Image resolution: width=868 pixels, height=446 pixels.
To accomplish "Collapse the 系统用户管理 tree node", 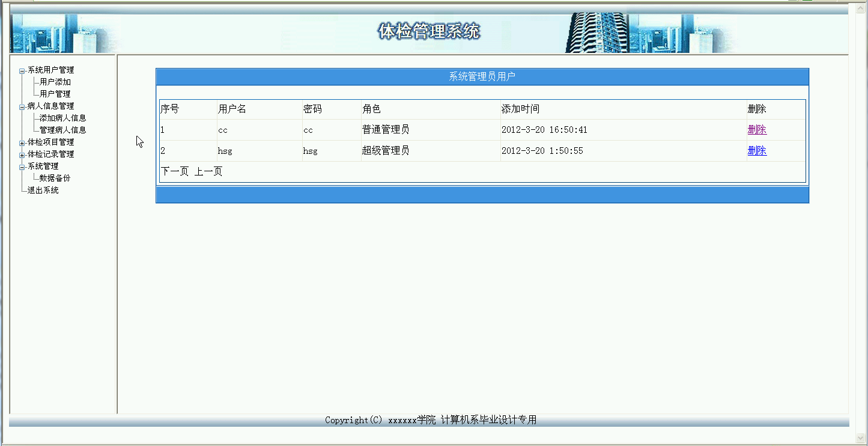I will pyautogui.click(x=22, y=71).
